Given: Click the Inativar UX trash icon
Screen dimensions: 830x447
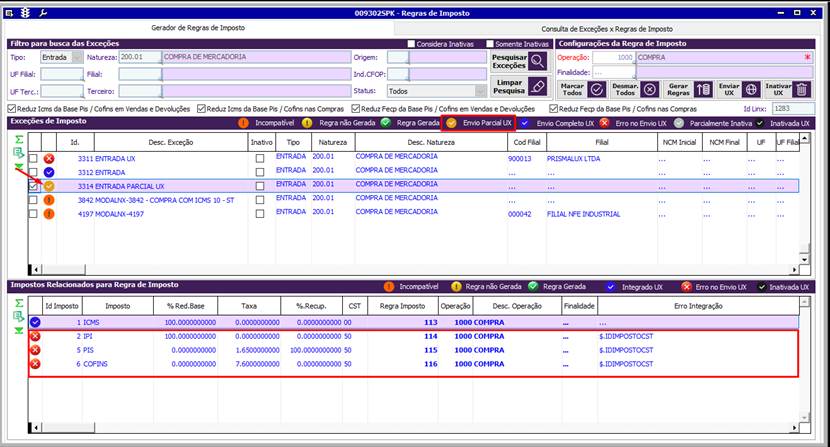Looking at the screenshot, I should coord(801,90).
